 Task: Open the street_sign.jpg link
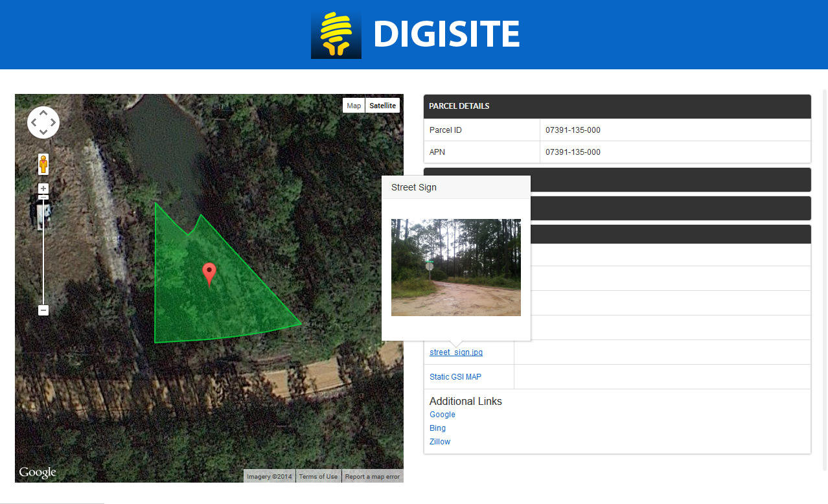455,352
